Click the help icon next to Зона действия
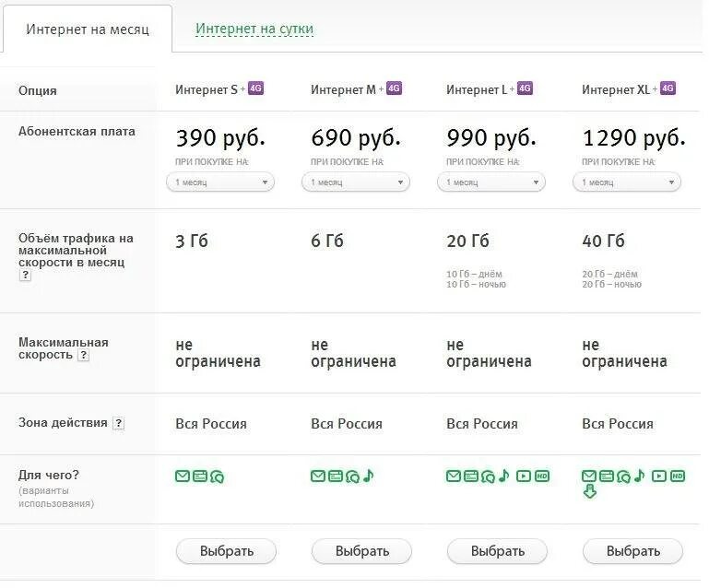 pos(118,424)
